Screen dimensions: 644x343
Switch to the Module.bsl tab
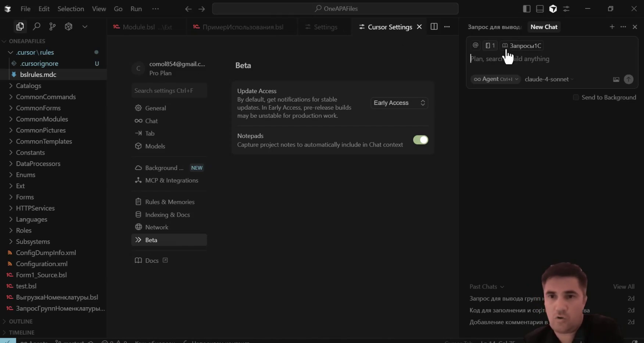coord(147,27)
